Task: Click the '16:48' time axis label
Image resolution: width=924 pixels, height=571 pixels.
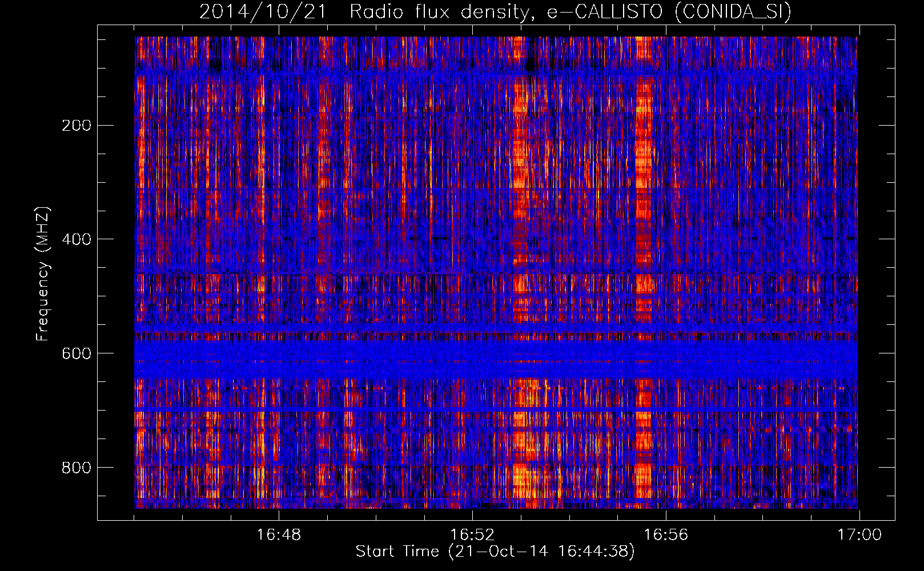Action: click(279, 535)
